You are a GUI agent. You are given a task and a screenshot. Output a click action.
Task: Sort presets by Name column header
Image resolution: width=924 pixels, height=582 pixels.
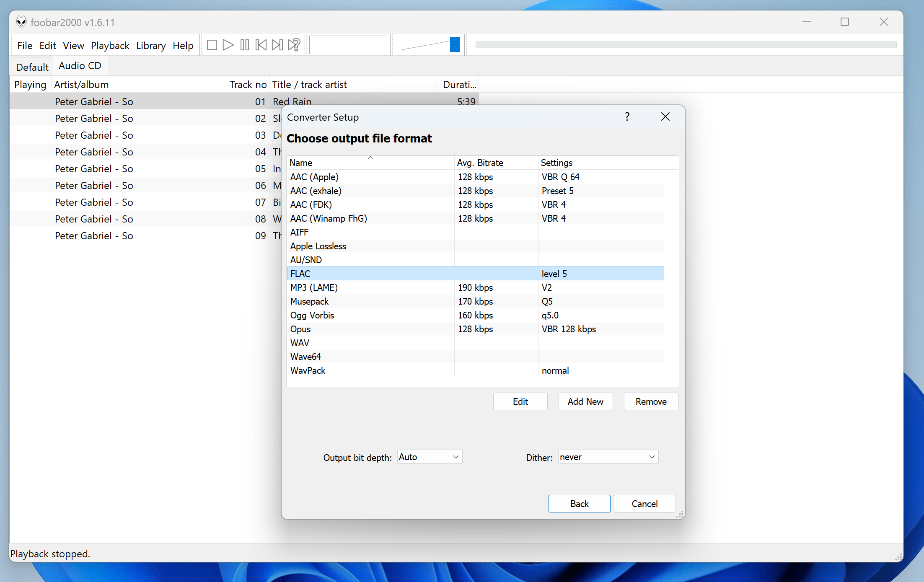click(370, 163)
